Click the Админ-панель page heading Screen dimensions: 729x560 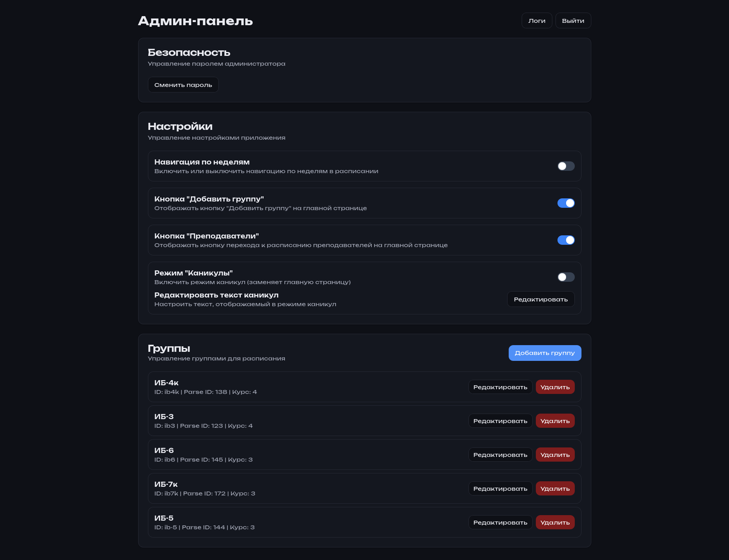click(195, 21)
